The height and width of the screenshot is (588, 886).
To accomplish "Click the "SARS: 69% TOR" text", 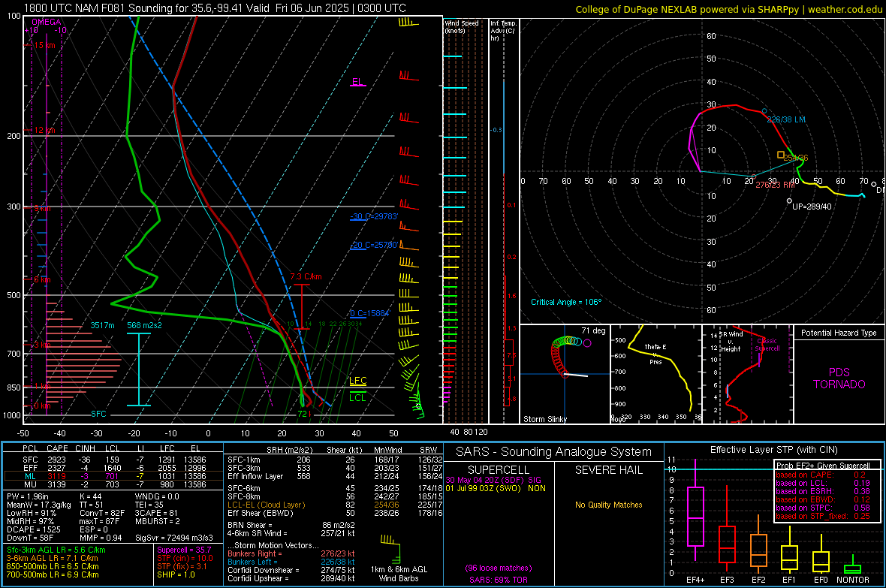I will pos(499,580).
